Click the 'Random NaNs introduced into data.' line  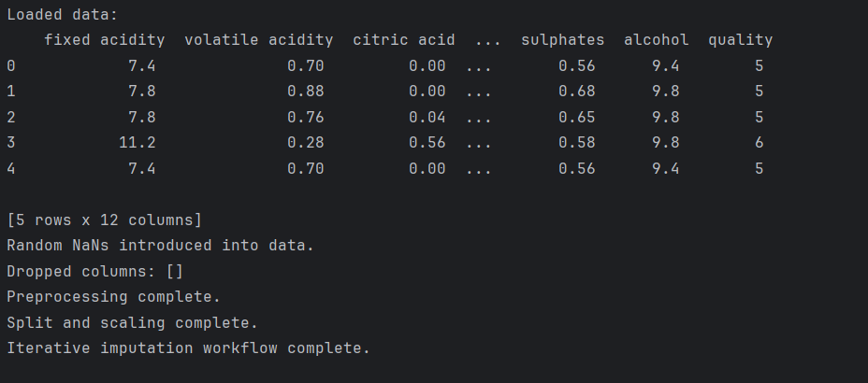point(160,246)
